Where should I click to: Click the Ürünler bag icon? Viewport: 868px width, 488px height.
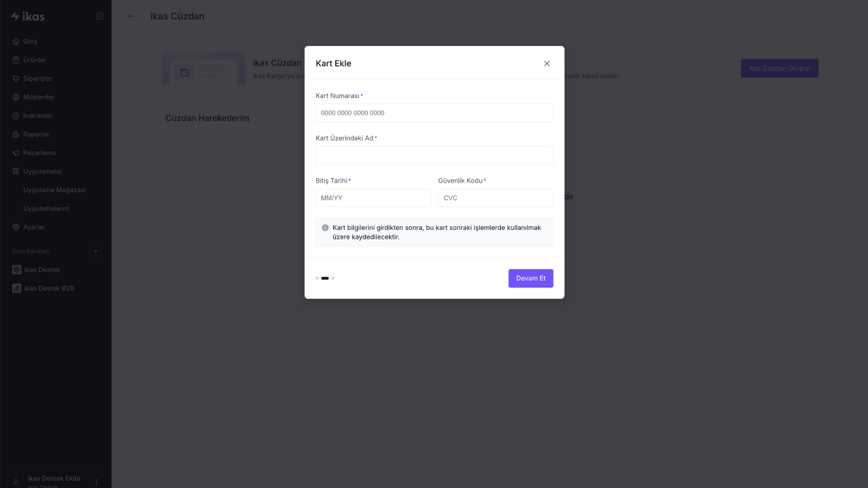16,60
